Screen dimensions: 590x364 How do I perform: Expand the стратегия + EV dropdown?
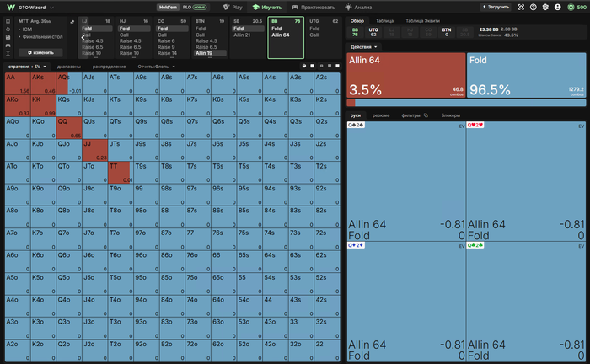coord(27,67)
